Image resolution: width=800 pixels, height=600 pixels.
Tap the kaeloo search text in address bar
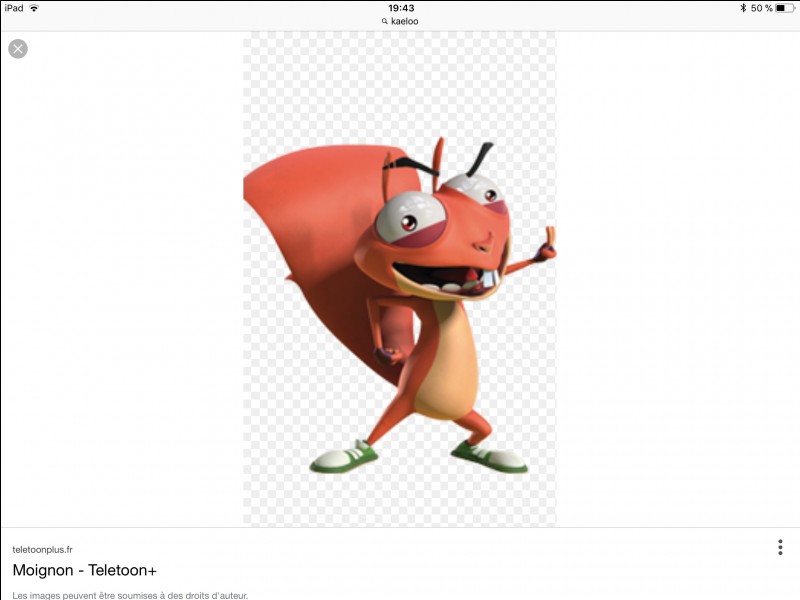(405, 21)
